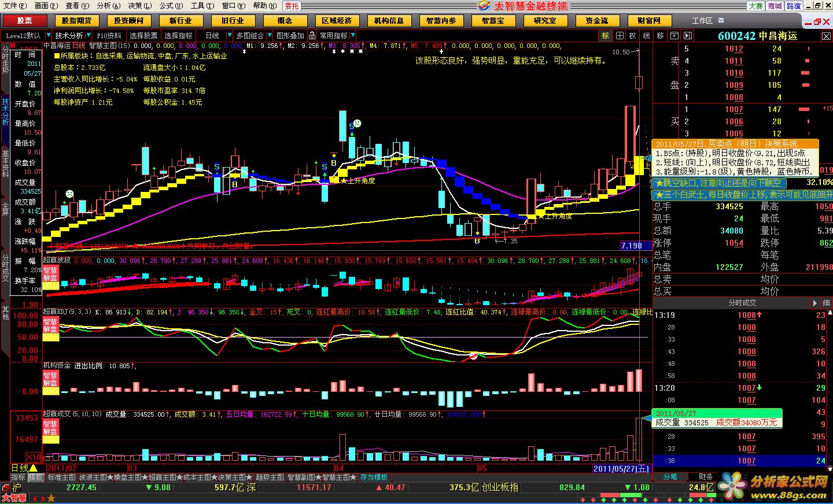833x504 pixels.
Task: Expand the 常用指标 dropdown arrow
Action: pyautogui.click(x=352, y=35)
